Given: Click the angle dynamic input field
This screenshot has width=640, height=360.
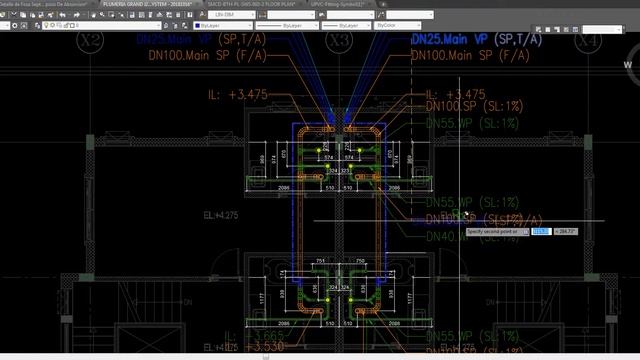Looking at the screenshot, I should (x=565, y=231).
